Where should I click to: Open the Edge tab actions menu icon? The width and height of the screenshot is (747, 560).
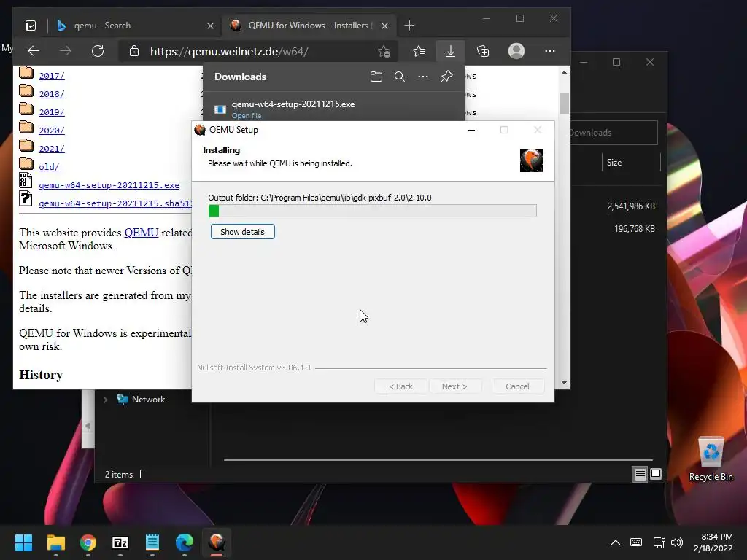click(31, 26)
